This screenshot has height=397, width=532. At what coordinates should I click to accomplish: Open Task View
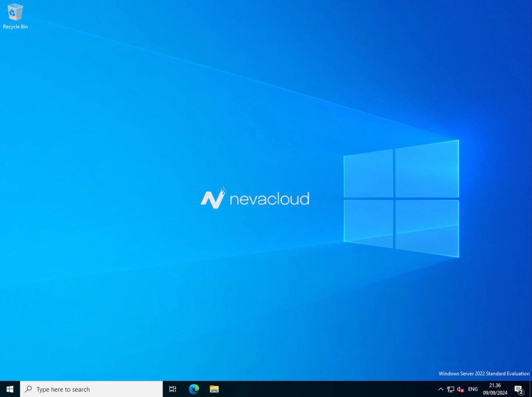(172, 389)
